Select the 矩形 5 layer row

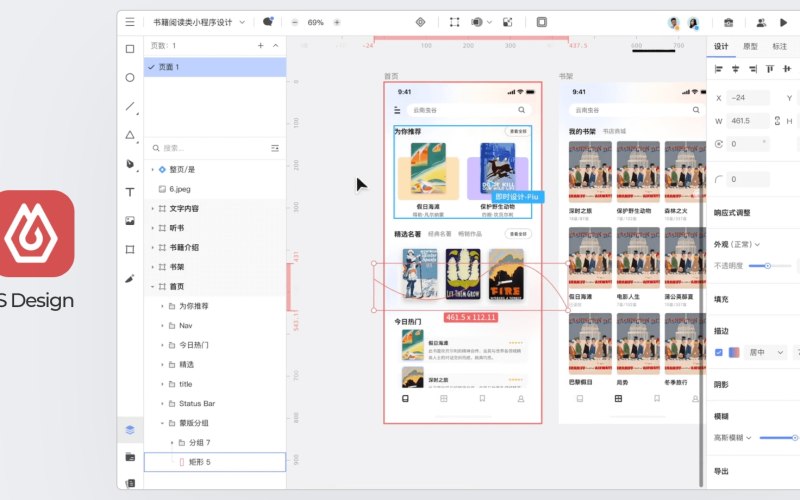tap(215, 462)
